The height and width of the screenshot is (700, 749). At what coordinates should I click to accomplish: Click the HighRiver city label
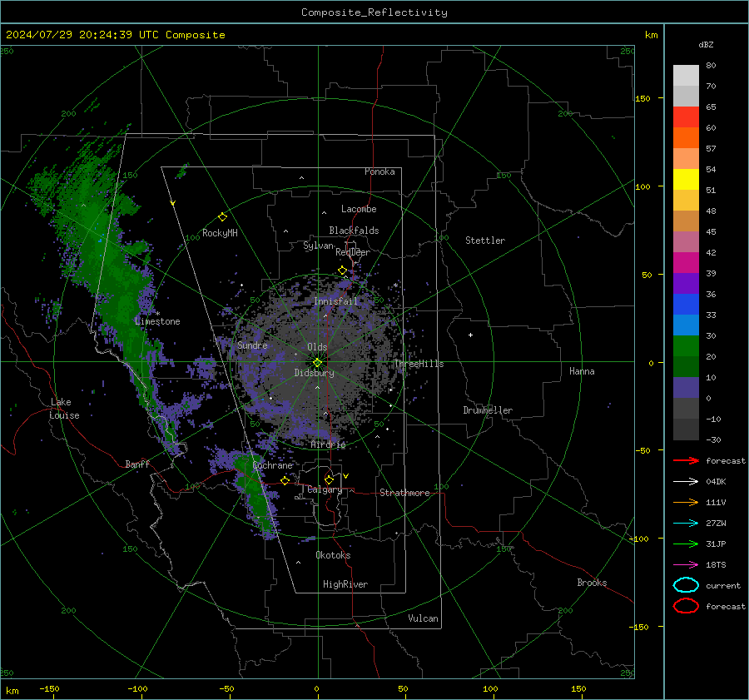[x=345, y=584]
